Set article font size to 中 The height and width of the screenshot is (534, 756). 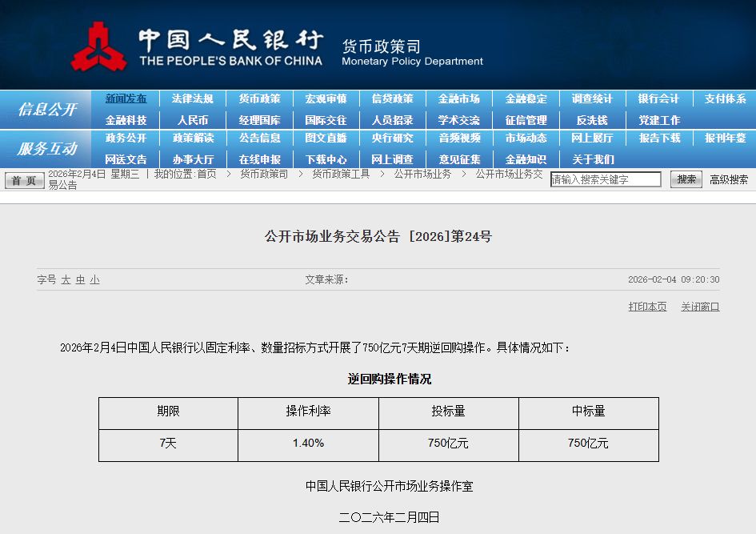[x=79, y=279]
